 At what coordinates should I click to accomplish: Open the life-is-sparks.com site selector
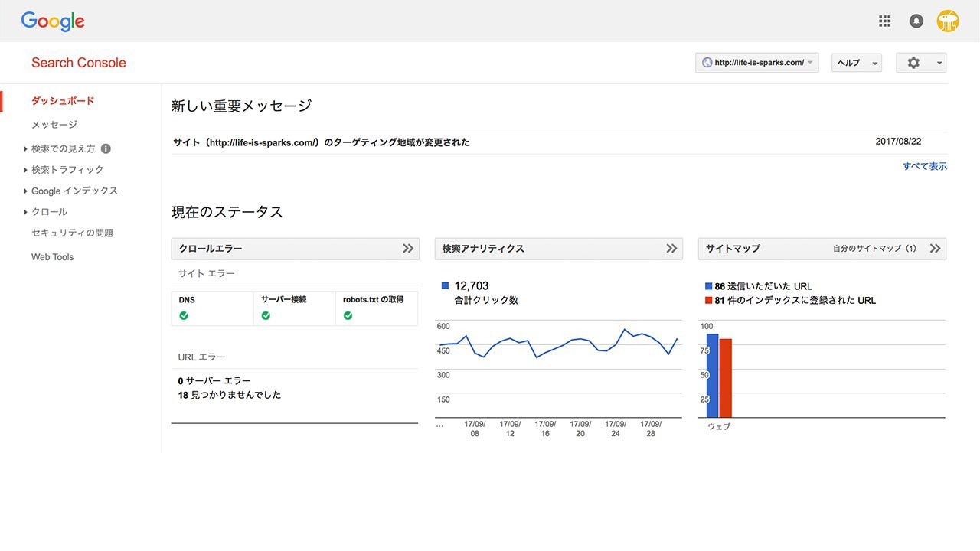(x=757, y=63)
